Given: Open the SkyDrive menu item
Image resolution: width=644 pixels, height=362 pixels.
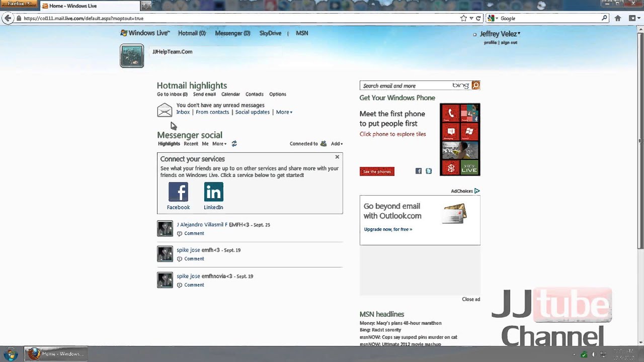Looking at the screenshot, I should pyautogui.click(x=270, y=33).
